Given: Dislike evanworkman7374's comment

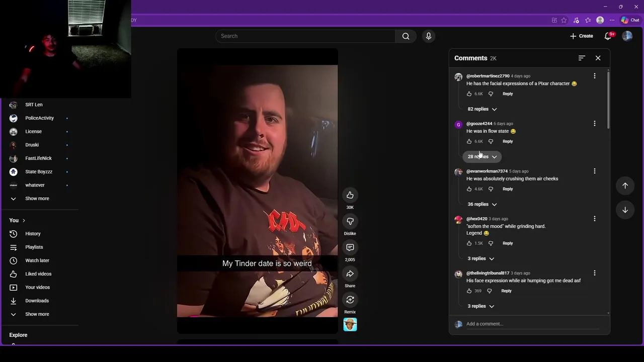Looking at the screenshot, I should click(x=491, y=189).
